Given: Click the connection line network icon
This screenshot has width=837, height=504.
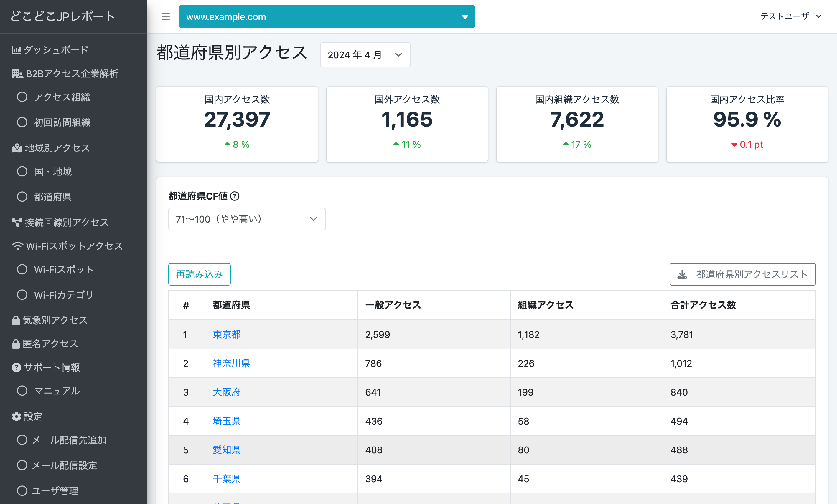Looking at the screenshot, I should click(17, 223).
